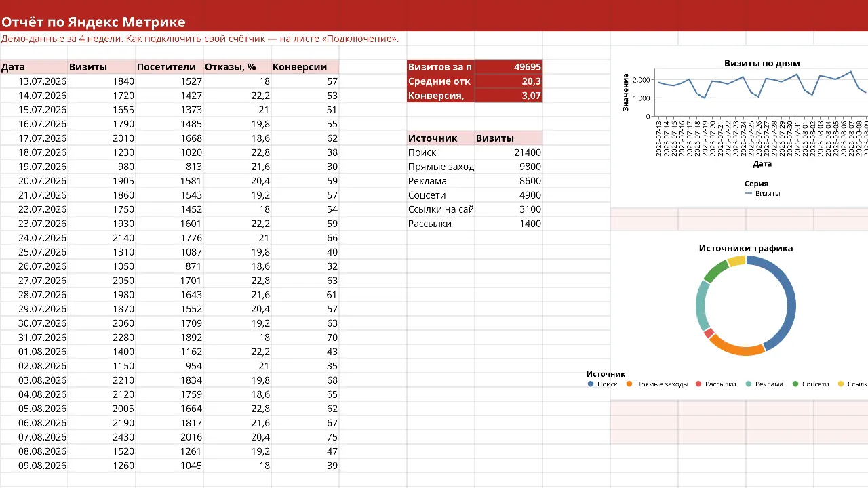
Task: Select the subtitle starting with "Демо-данные за 4 недели"
Action: tap(200, 39)
